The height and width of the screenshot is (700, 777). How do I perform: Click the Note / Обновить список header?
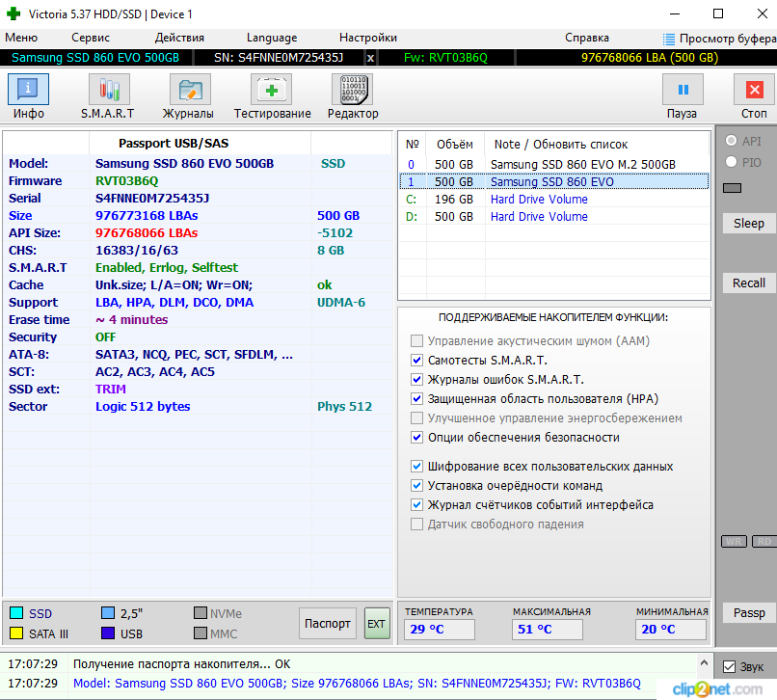coord(561,145)
